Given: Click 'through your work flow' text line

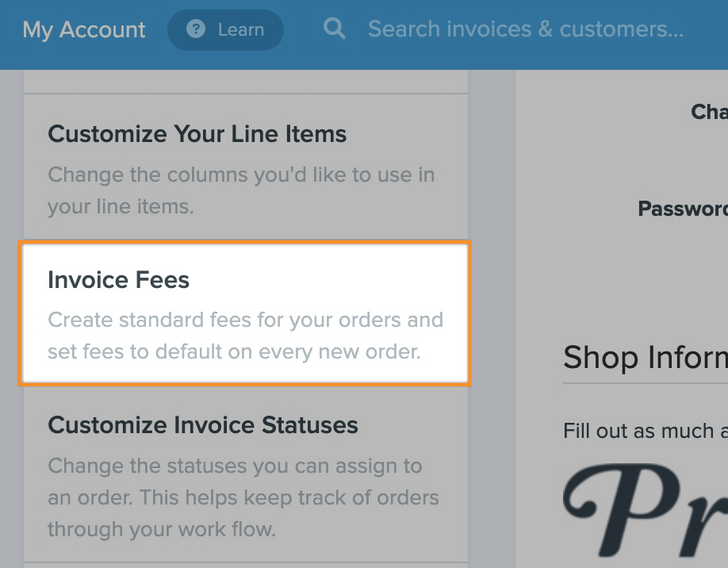Looking at the screenshot, I should pyautogui.click(x=162, y=529).
